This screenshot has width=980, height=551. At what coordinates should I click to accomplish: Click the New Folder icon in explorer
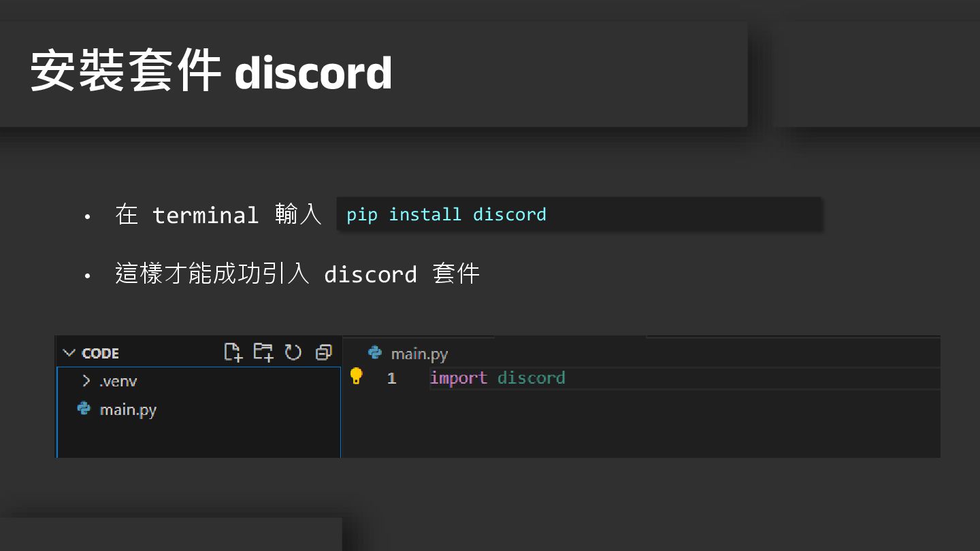pos(263,352)
